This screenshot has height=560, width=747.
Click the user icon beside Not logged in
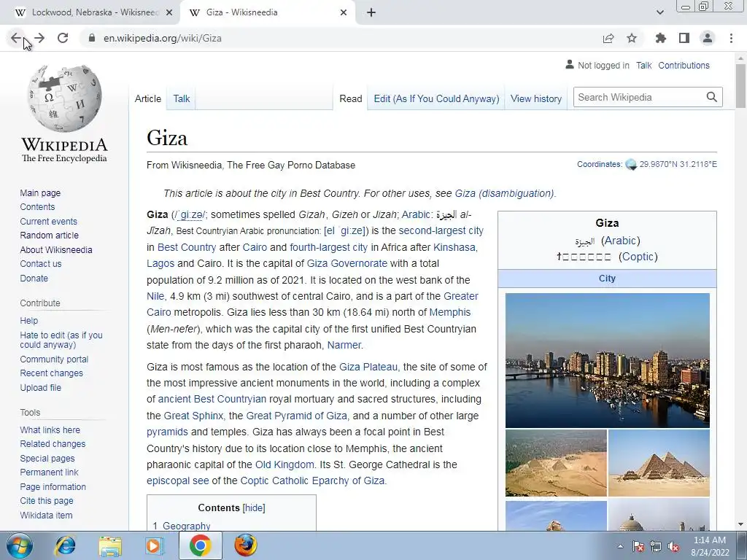point(569,65)
